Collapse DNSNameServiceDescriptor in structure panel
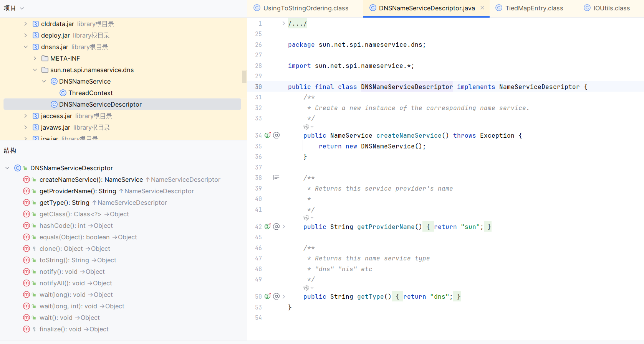This screenshot has width=644, height=344. point(7,168)
